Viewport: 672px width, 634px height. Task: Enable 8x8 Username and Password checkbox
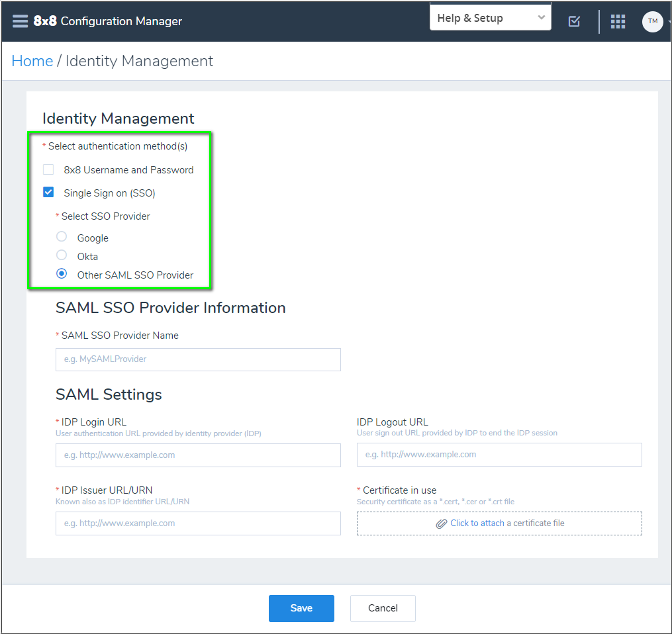coord(48,169)
